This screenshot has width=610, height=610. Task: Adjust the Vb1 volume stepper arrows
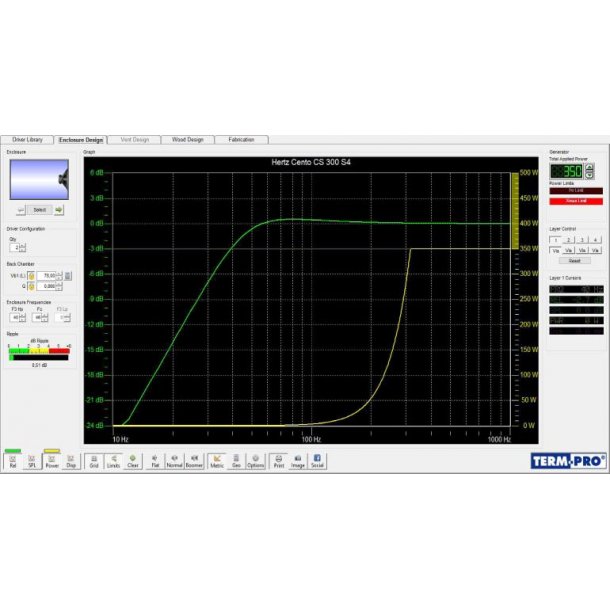click(59, 276)
